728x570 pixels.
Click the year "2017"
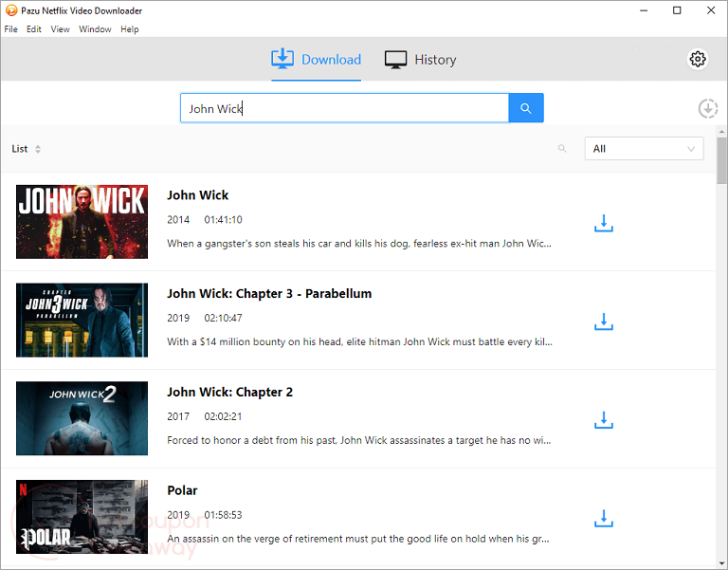pos(178,416)
